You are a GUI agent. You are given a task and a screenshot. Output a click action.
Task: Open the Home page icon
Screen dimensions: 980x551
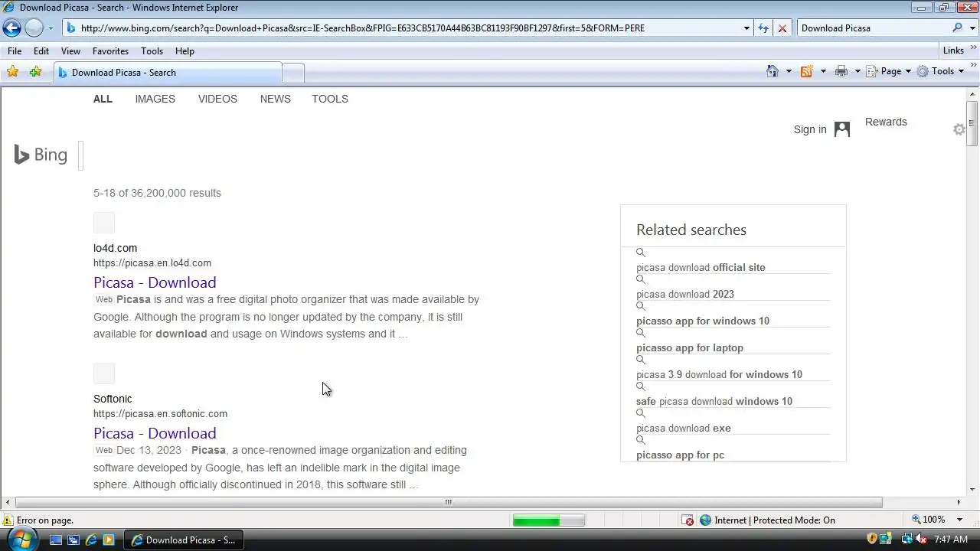click(x=773, y=71)
